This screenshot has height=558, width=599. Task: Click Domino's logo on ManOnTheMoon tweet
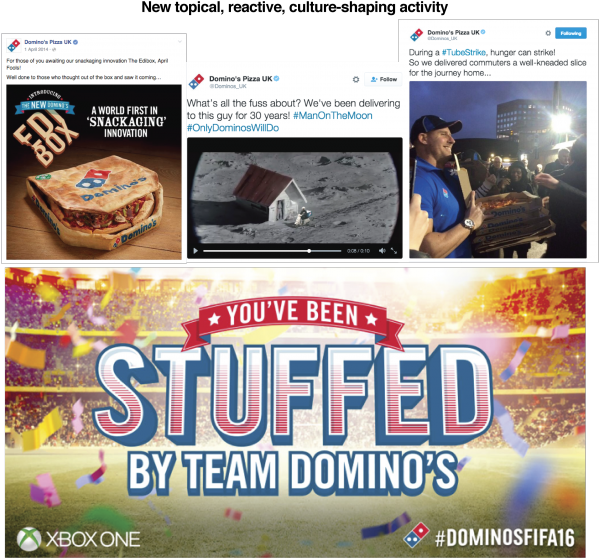[196, 81]
